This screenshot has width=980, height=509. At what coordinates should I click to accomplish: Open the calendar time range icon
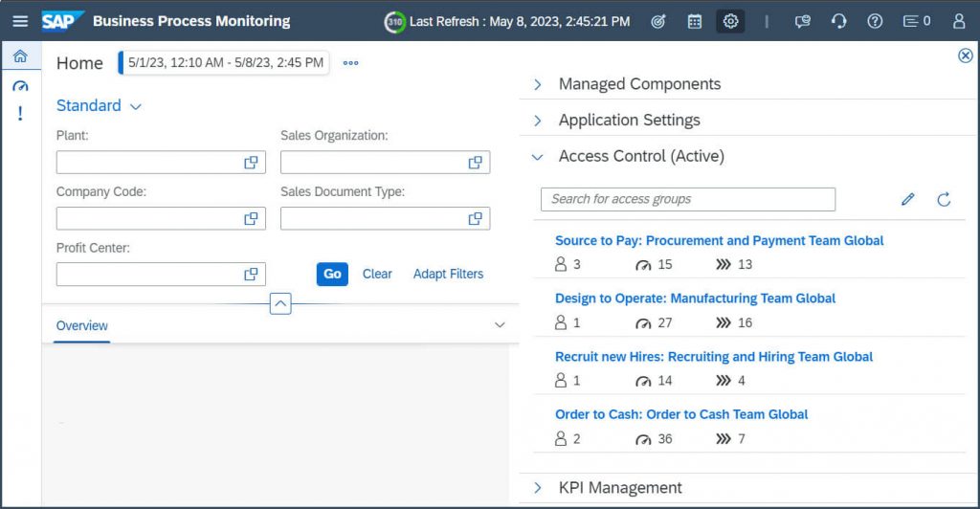695,22
